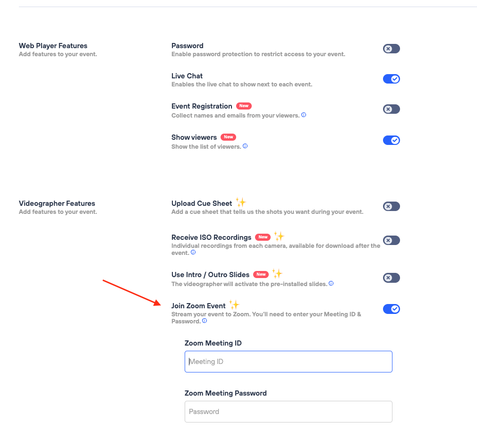Click the Zoom Meeting Password field
477x448 pixels.
(x=288, y=412)
